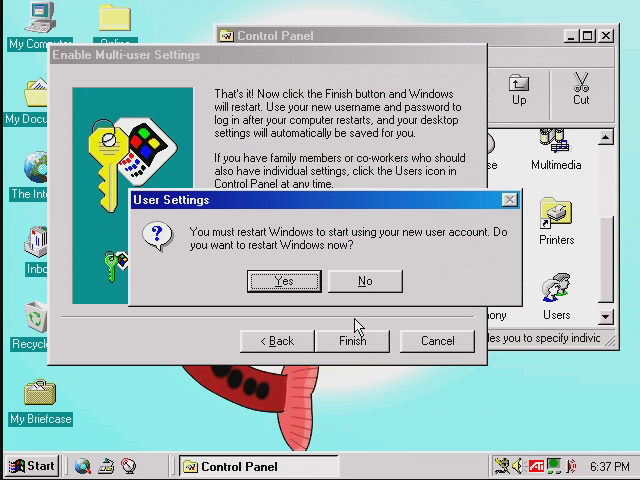The height and width of the screenshot is (480, 640).
Task: Open the Users icon in Control Panel
Action: coord(556,297)
